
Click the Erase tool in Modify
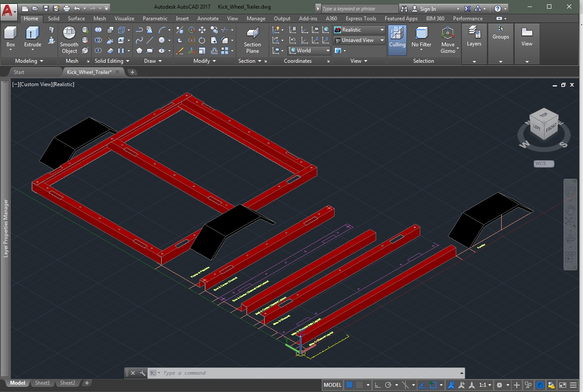[x=180, y=51]
